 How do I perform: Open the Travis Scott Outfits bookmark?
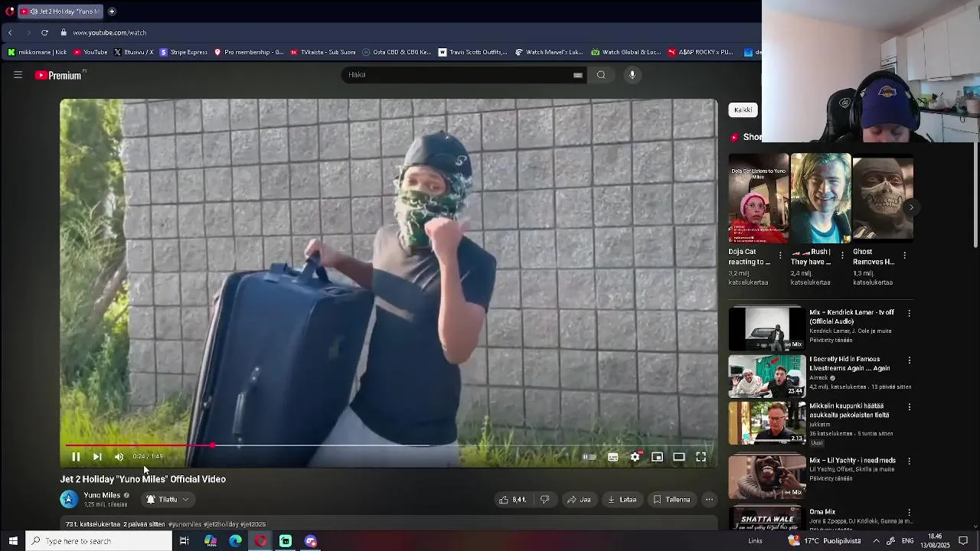472,52
